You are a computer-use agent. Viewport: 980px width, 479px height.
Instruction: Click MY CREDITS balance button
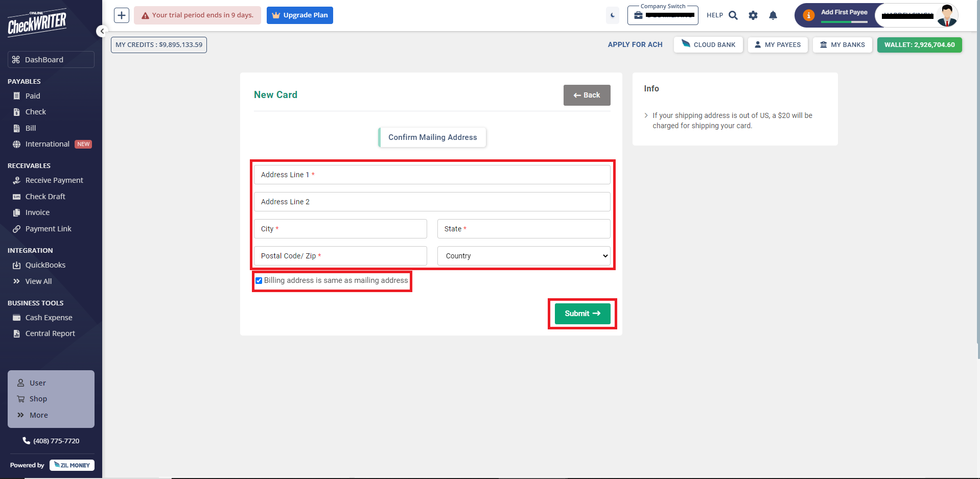[x=159, y=45]
